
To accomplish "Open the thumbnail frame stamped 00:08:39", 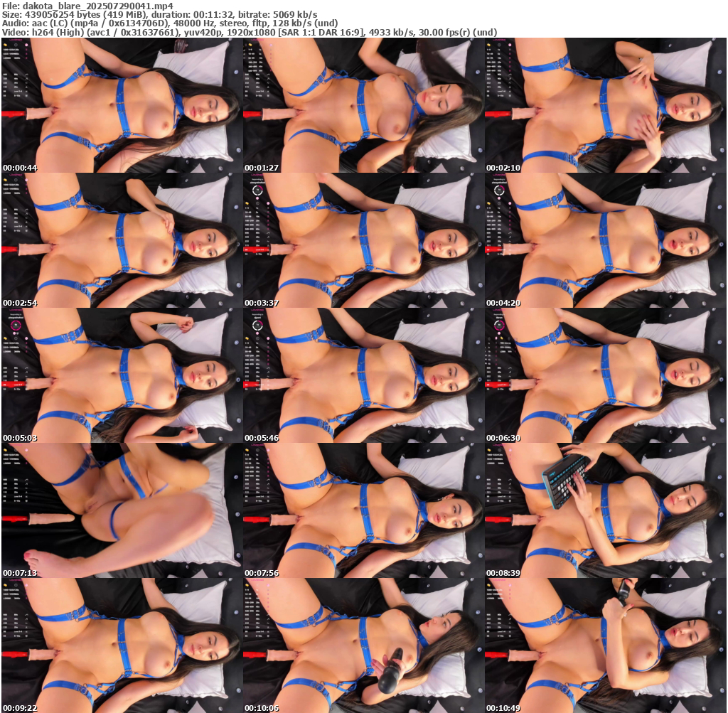I will point(605,510).
